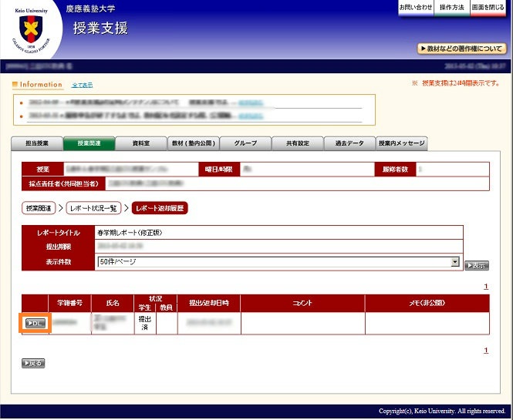Click the お問い合わせ header button
This screenshot has width=513, height=420.
(x=416, y=7)
